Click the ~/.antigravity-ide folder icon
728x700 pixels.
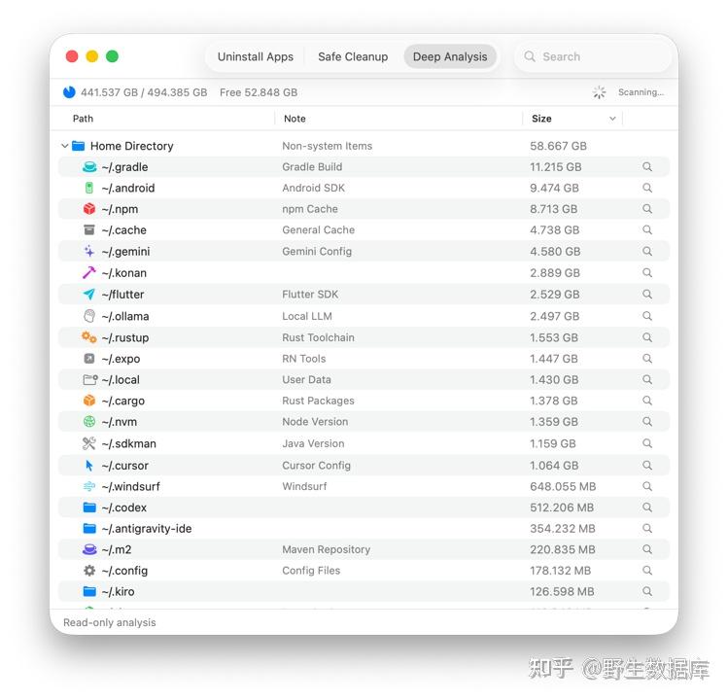(x=89, y=528)
